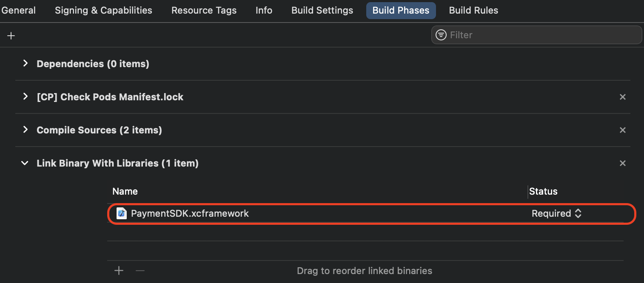Click the filter icon in search field
This screenshot has width=644, height=283.
point(441,35)
